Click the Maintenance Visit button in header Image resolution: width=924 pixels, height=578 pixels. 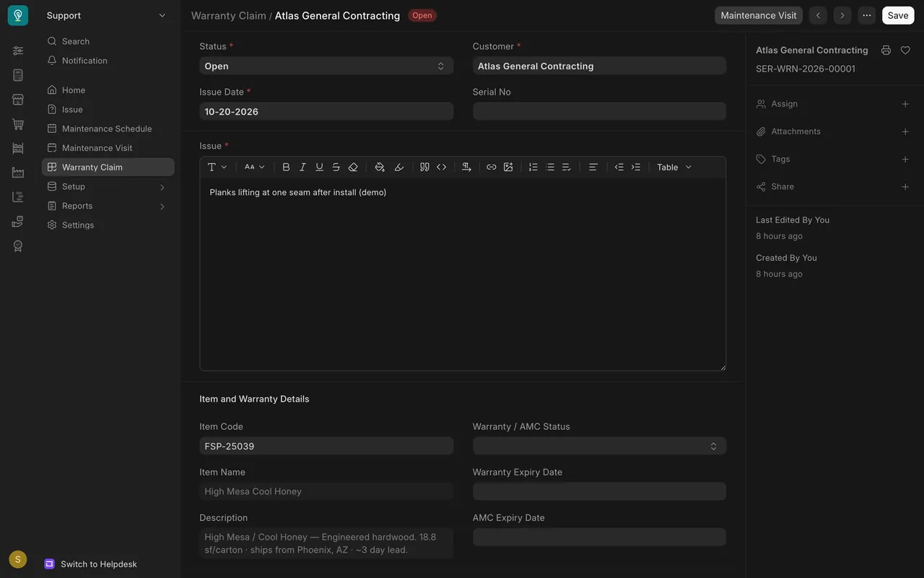point(759,15)
